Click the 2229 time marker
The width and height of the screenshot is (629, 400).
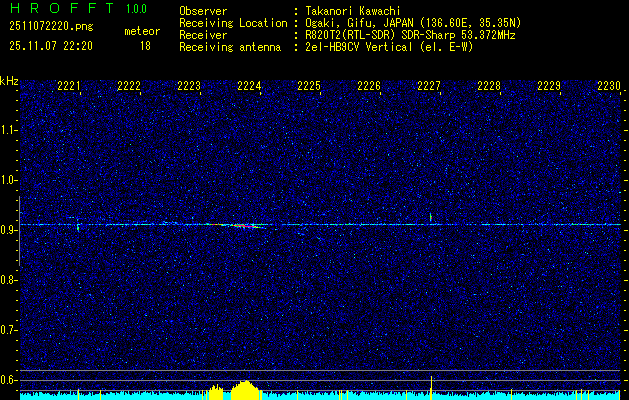tap(549, 85)
